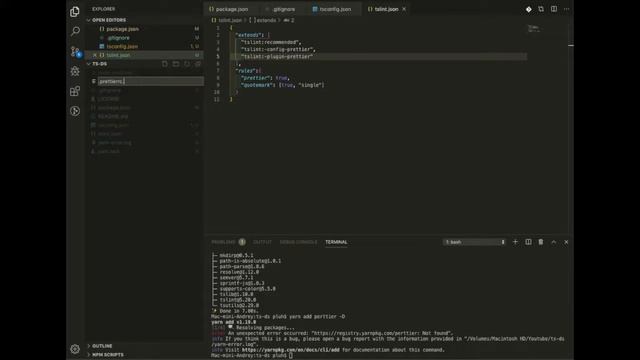Open the Explorer view in activity bar
This screenshot has height=360, width=640.
(75, 11)
